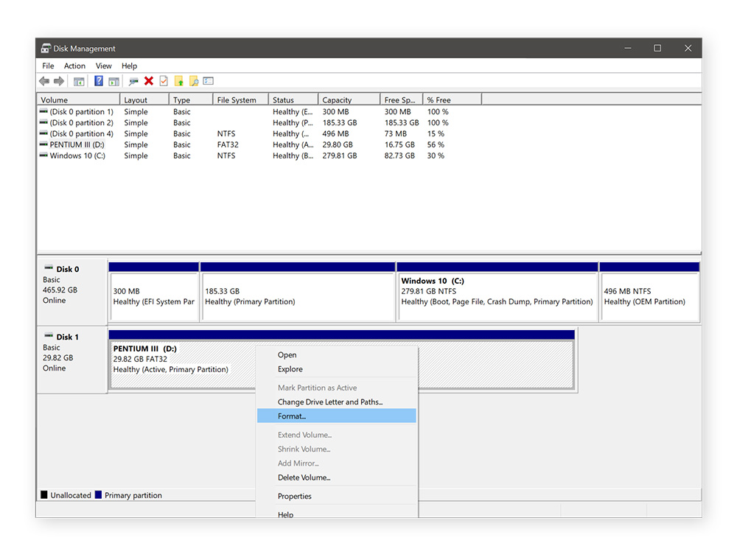Screen dimensions: 737x560
Task: Click the Refresh checklist toolbar icon
Action: [164, 81]
